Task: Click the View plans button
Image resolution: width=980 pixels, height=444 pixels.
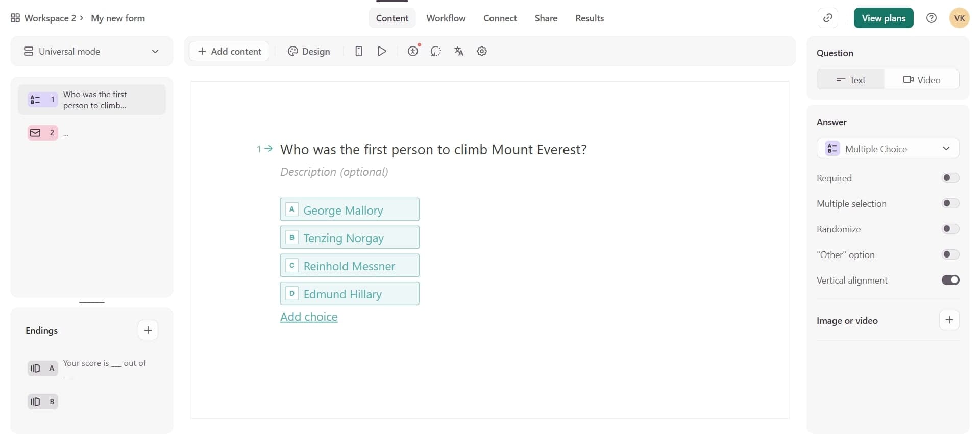Action: click(883, 18)
